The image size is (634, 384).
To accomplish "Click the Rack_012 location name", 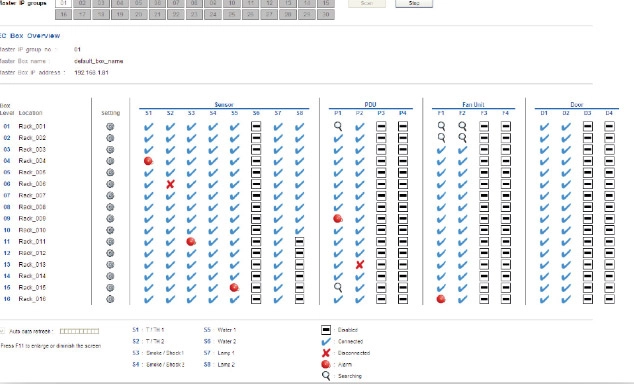I will (x=32, y=253).
